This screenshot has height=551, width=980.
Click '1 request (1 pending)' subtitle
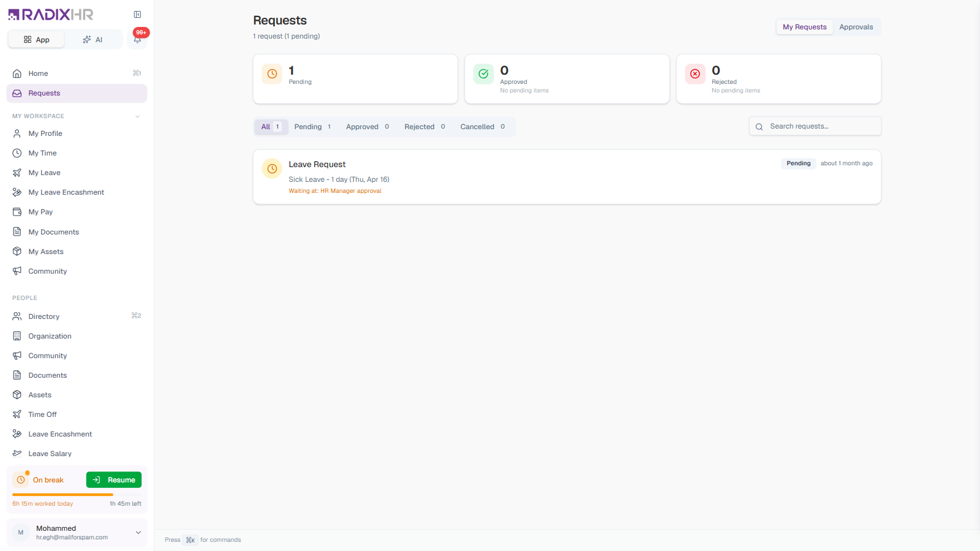point(287,36)
